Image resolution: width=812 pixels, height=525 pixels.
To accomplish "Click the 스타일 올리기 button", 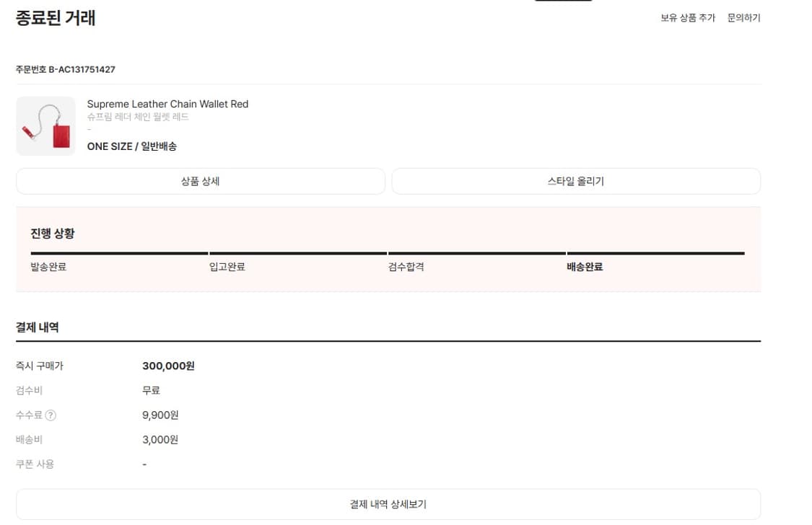I will [575, 181].
